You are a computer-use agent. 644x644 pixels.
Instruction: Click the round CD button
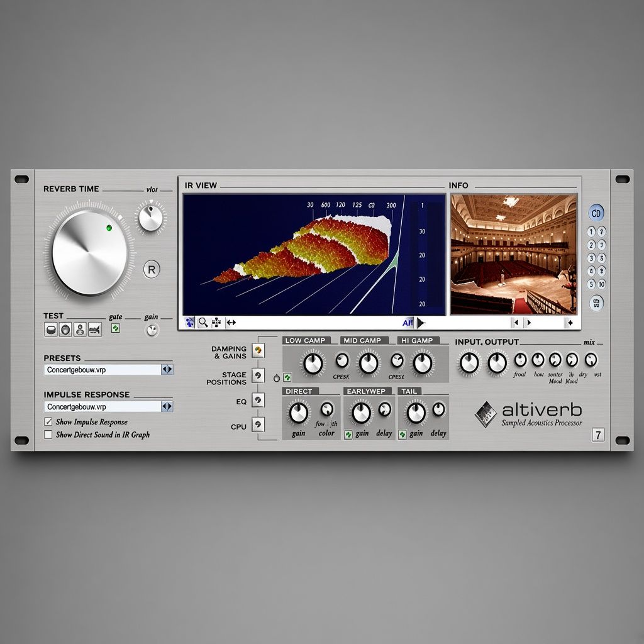596,213
